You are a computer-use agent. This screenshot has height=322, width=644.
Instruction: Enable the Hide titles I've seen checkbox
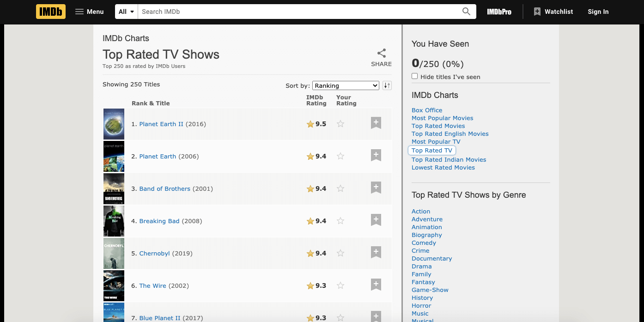click(x=414, y=76)
